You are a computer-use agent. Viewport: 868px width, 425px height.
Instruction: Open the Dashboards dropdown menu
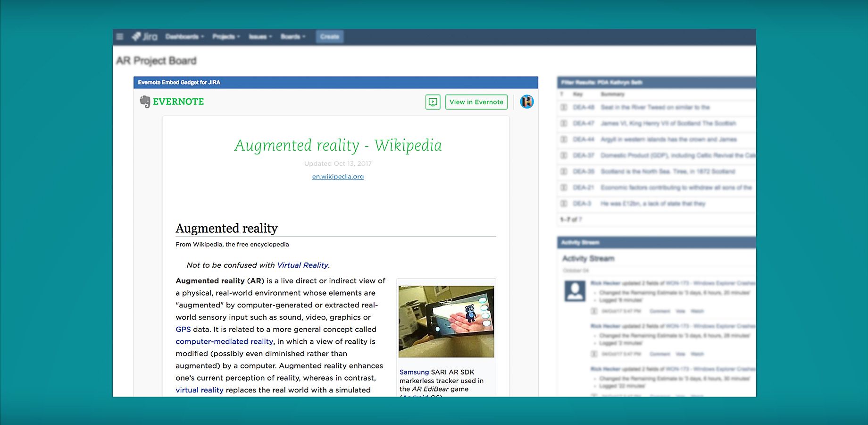[184, 36]
